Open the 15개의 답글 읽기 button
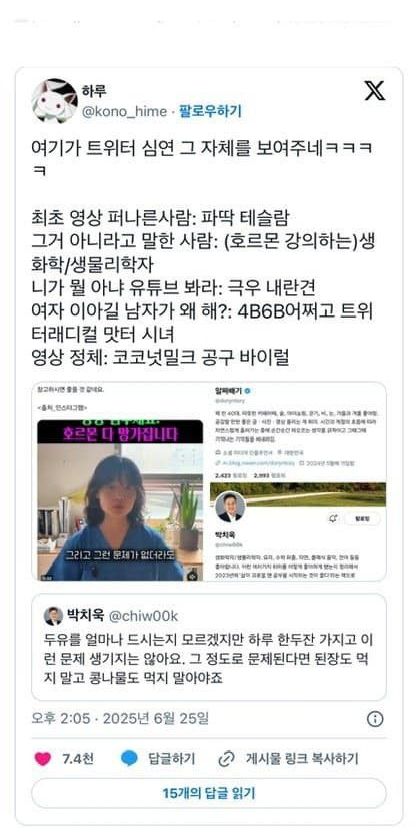Viewport: 417px width, 834px height. (208, 793)
